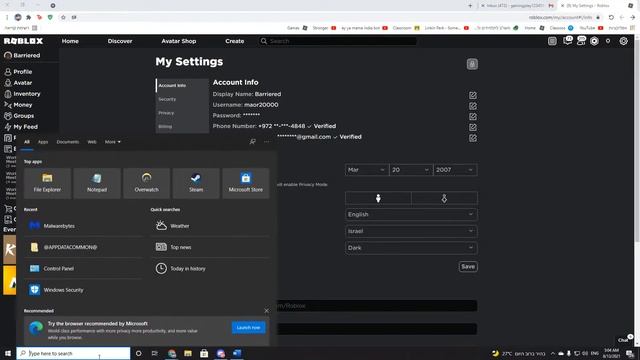Open Discover in Roblox navbar
This screenshot has width=640, height=360.
point(120,41)
